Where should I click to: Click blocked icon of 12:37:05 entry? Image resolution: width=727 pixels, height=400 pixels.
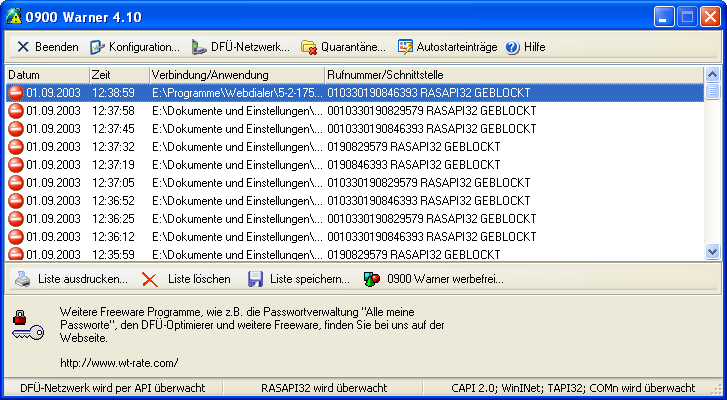16,183
